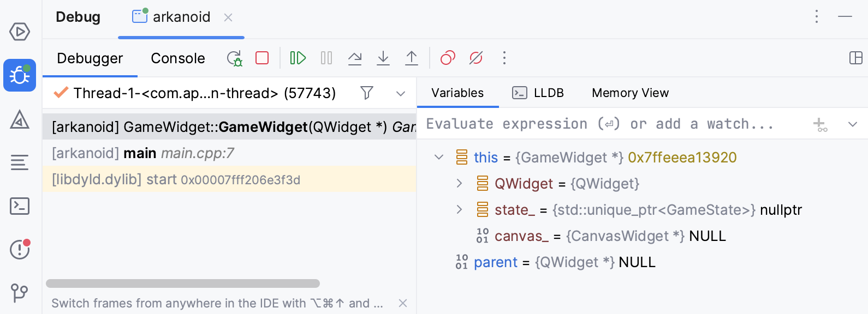
Task: Switch to the Console tab
Action: pyautogui.click(x=177, y=58)
